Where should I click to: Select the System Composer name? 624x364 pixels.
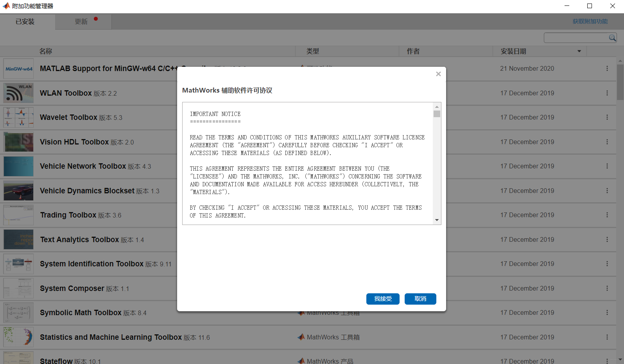(x=72, y=288)
